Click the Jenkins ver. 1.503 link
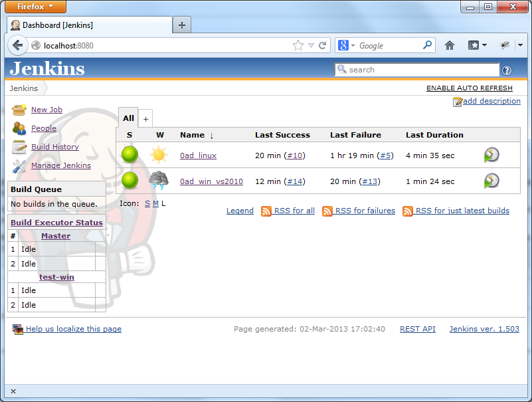Screen dimensions: 532x402 [x=484, y=329]
